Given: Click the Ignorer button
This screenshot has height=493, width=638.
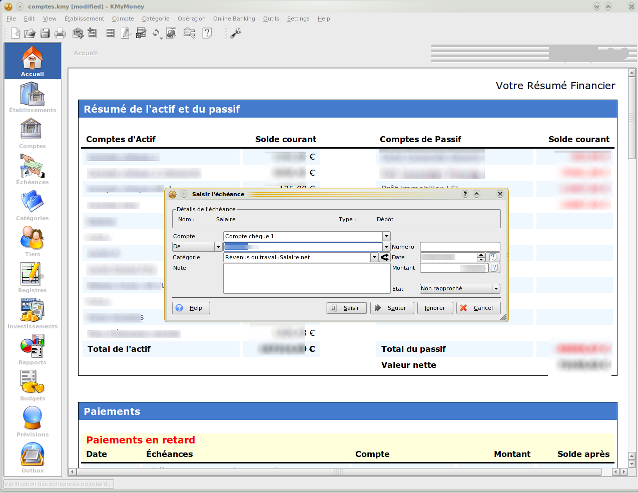Looking at the screenshot, I should [x=434, y=308].
